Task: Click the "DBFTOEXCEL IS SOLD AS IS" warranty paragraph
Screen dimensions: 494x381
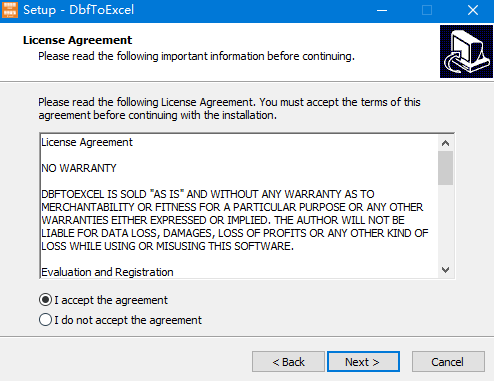Action: click(235, 220)
